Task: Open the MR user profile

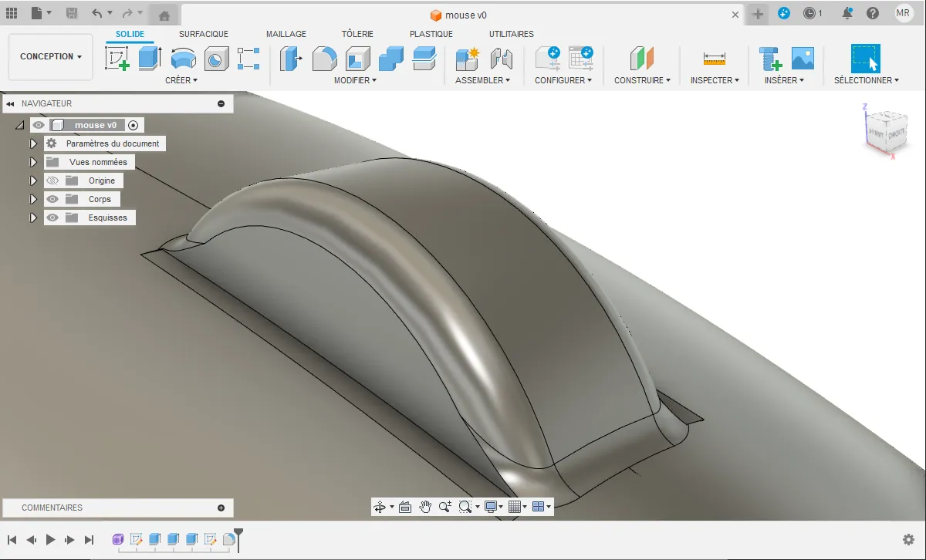Action: 903,13
